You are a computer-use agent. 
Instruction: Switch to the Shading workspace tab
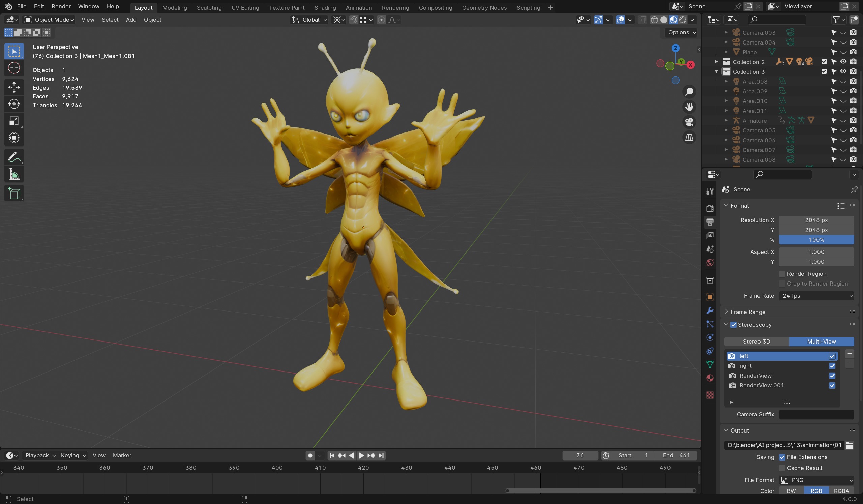click(x=325, y=7)
